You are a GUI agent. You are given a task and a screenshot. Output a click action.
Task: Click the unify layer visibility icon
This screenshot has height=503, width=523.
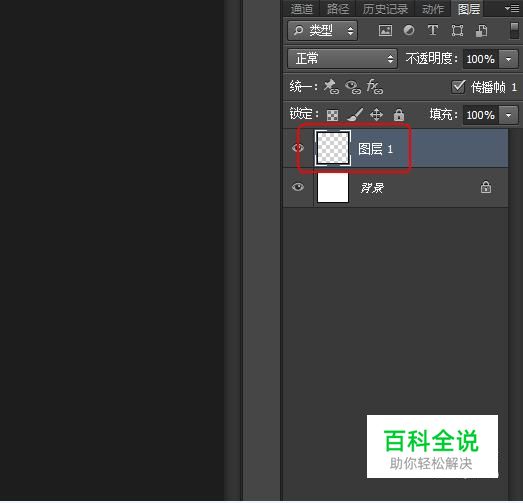[353, 87]
